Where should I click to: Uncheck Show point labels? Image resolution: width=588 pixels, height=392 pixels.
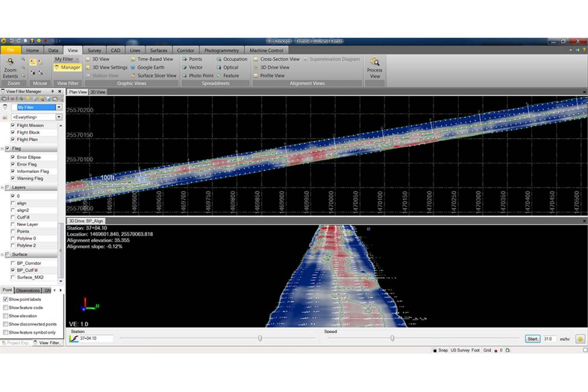5,299
